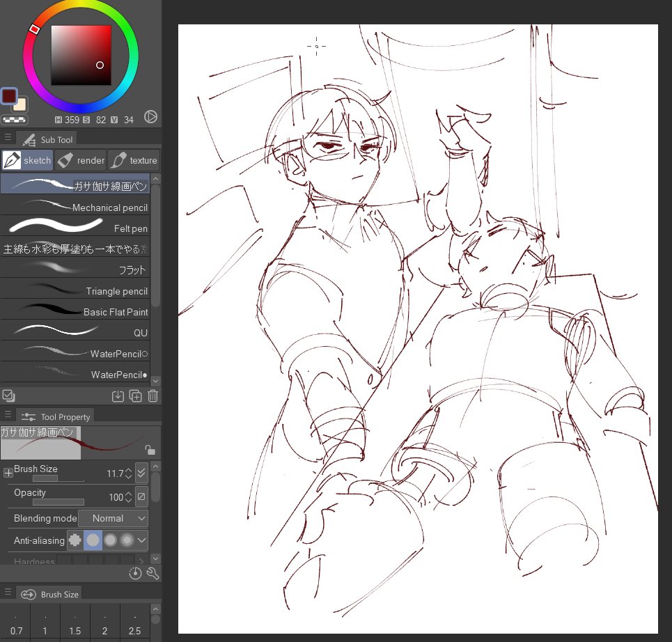This screenshot has height=642, width=672.
Task: Open Brush Size dynamics settings button
Action: 141,473
